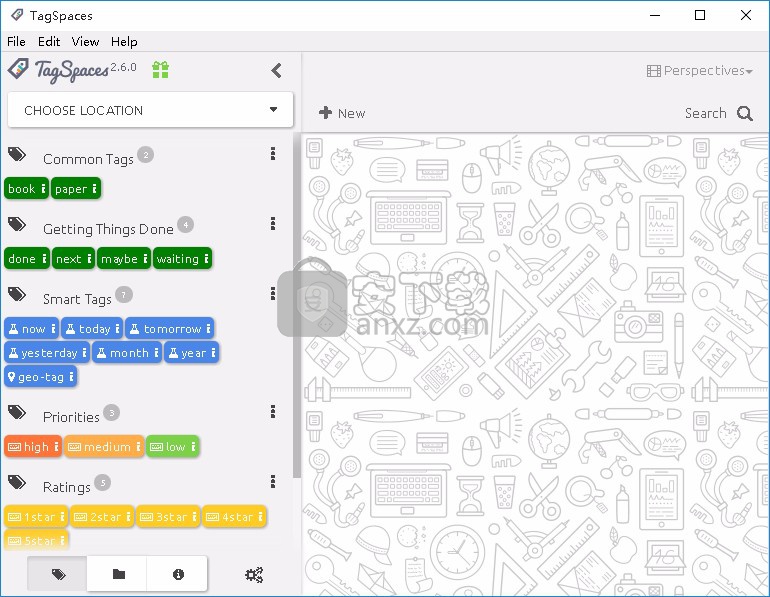This screenshot has height=597, width=770.
Task: Select the 2star rating tag
Action: point(102,516)
